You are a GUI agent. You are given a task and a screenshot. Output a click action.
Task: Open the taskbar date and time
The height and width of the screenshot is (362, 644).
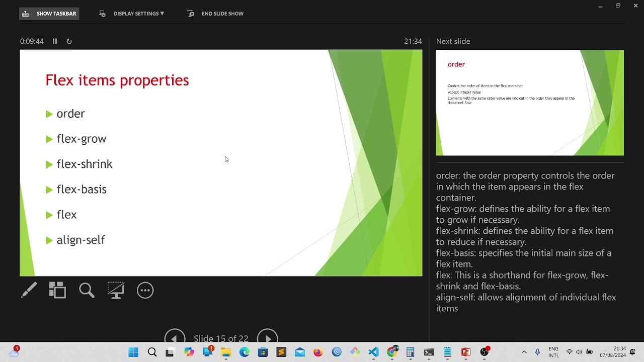(613, 352)
